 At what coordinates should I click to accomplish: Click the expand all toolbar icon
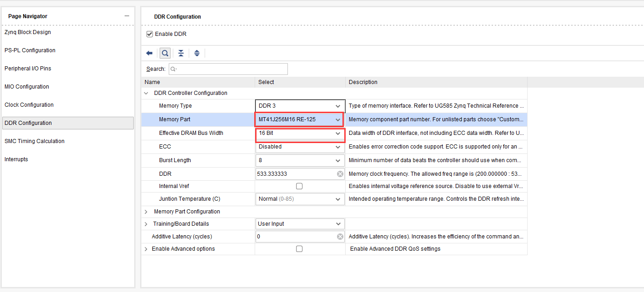click(197, 53)
